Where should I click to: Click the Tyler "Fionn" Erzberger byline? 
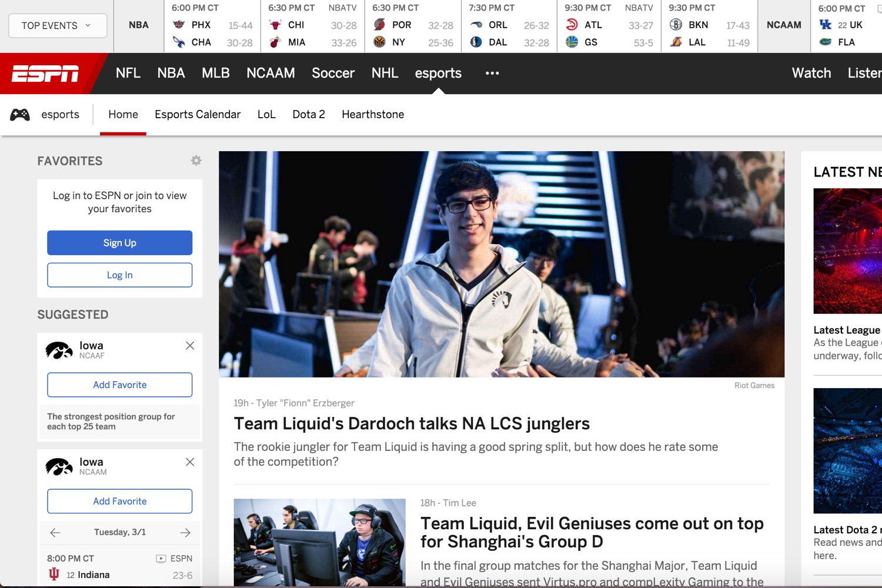tap(305, 403)
